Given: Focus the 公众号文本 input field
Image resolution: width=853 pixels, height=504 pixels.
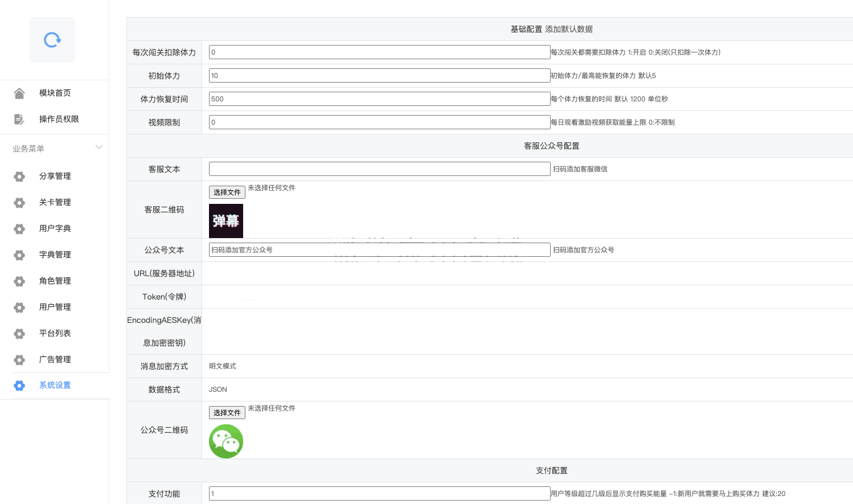Looking at the screenshot, I should coord(379,250).
